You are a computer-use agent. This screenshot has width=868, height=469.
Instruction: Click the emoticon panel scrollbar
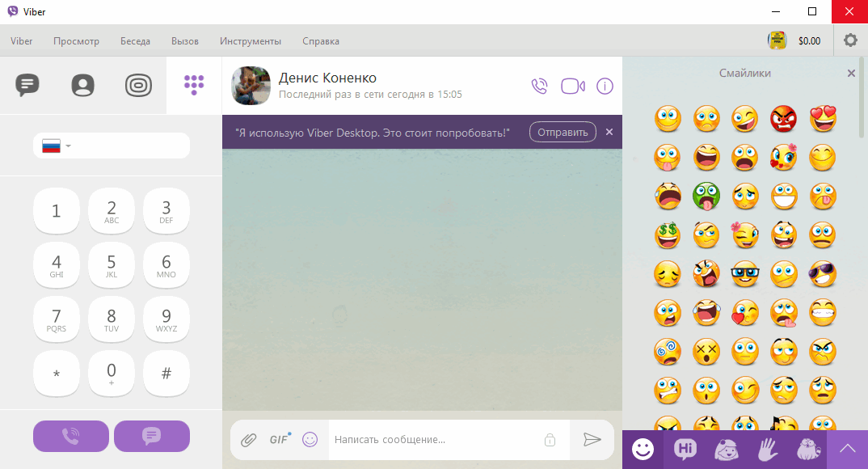point(861,98)
